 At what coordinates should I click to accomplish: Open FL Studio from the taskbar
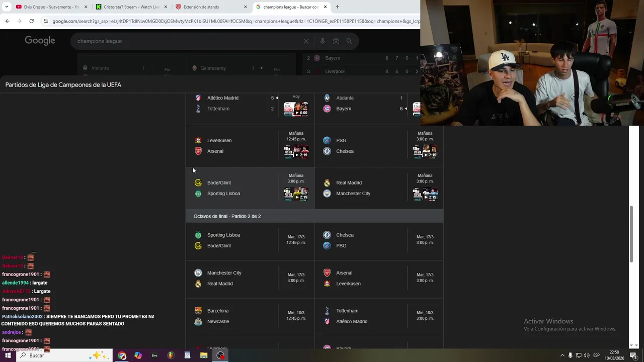pyautogui.click(x=171, y=355)
